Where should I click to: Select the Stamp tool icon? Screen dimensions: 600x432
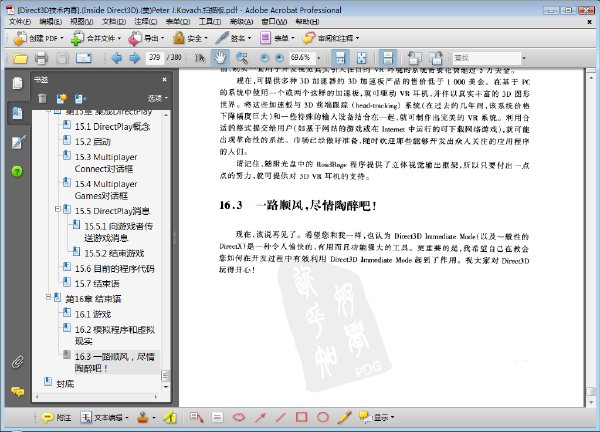[143, 417]
